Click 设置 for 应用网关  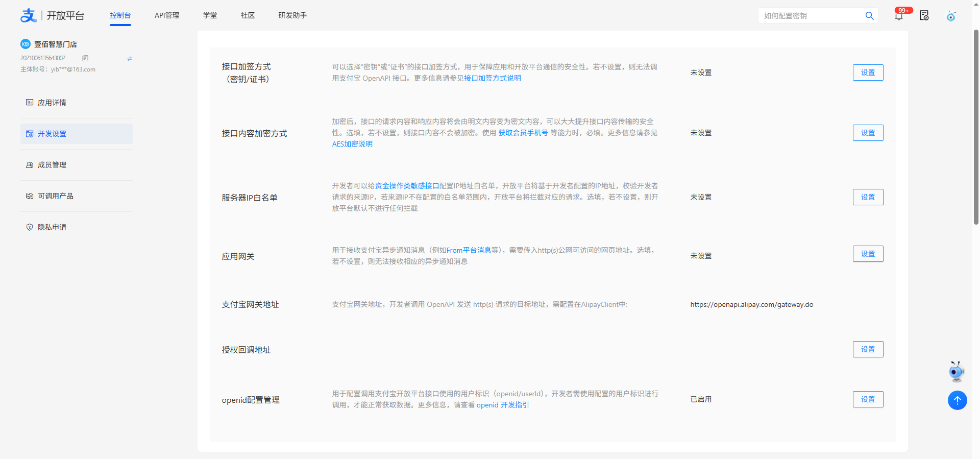click(868, 254)
